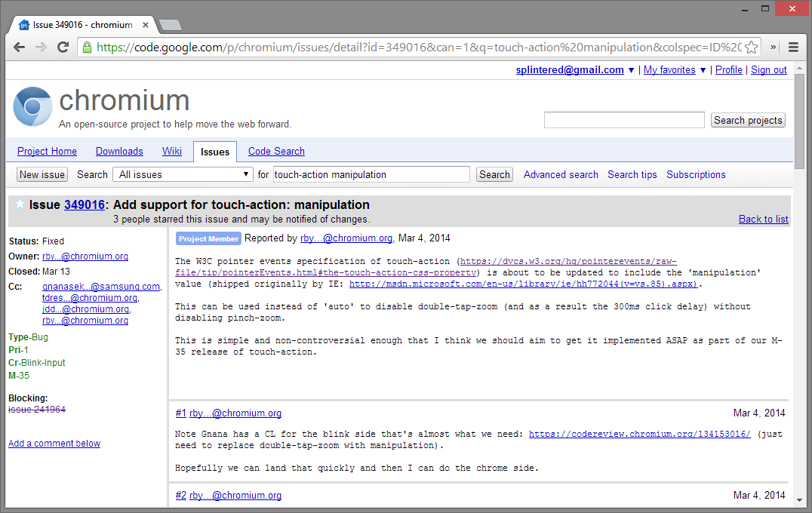Bookmark page with star icon
Image resolution: width=812 pixels, height=513 pixels.
click(x=751, y=48)
